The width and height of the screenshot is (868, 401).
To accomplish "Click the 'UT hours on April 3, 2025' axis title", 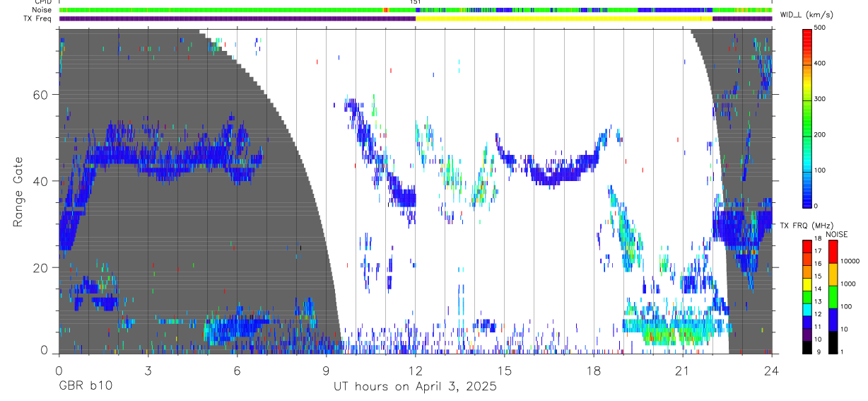I will pos(416,387).
